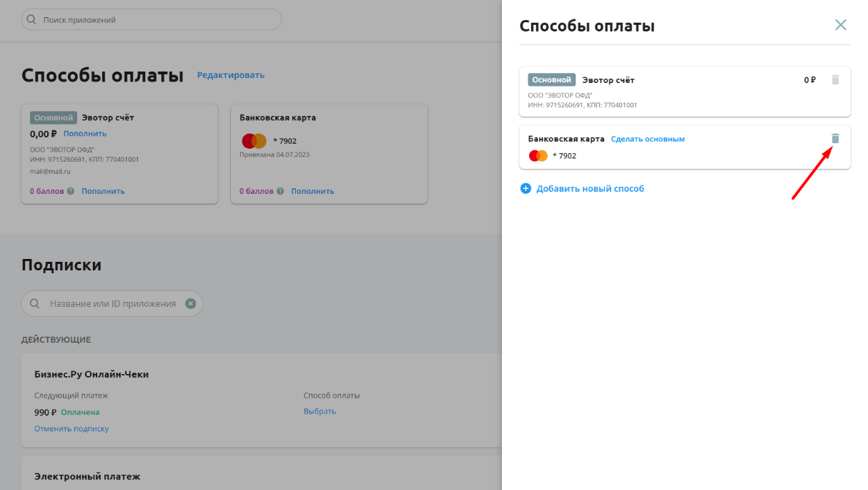Click magnifier icon in subscriptions search
Image resolution: width=868 pixels, height=490 pixels.
(x=34, y=303)
